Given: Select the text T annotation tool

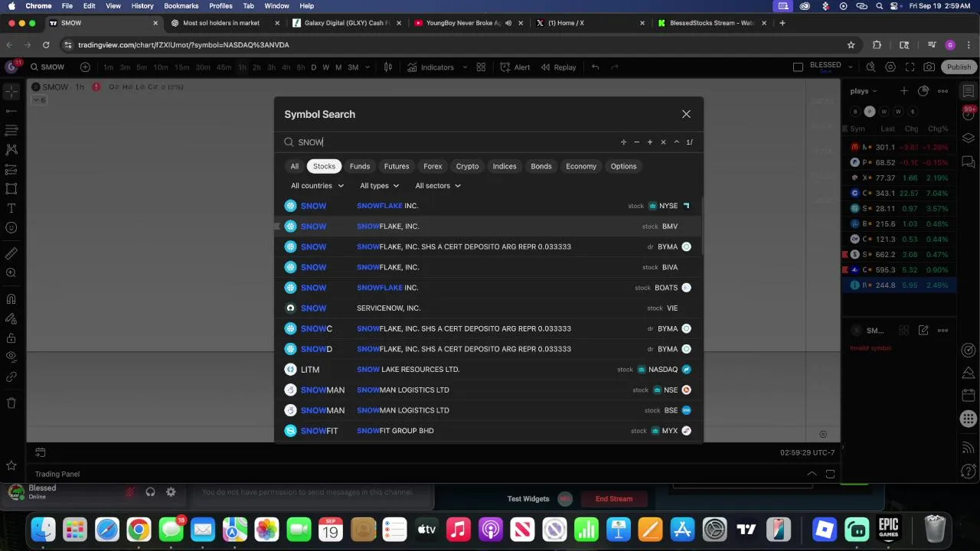Looking at the screenshot, I should point(11,208).
